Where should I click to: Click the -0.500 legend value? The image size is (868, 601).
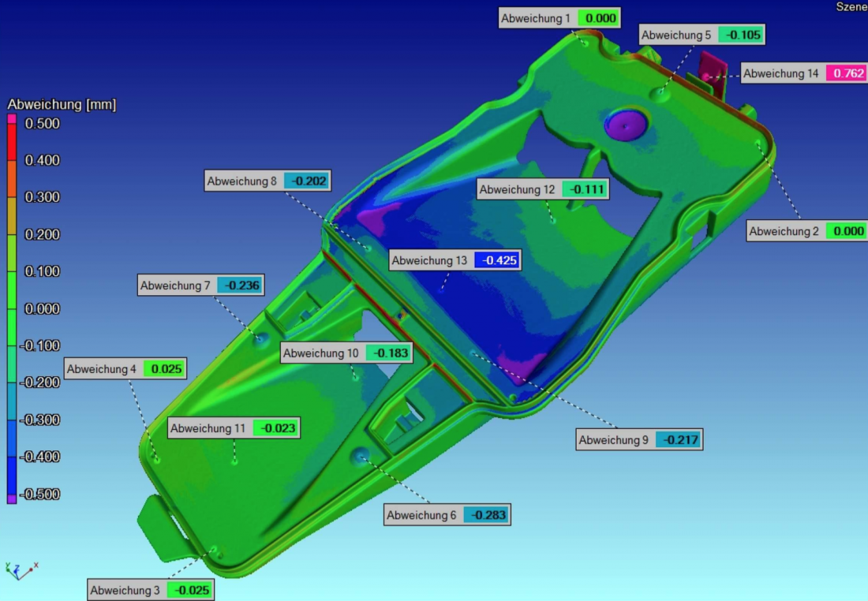coord(39,495)
